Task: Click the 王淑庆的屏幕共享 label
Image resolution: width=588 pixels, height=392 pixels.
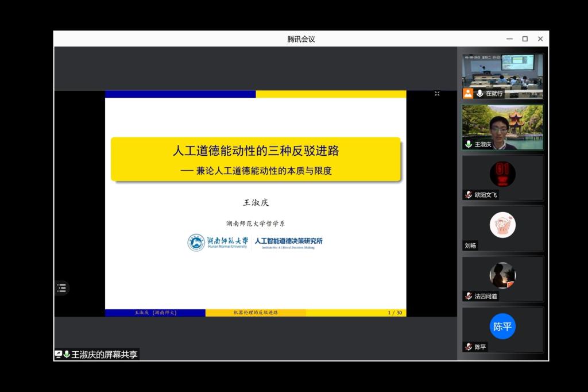Action: point(104,355)
